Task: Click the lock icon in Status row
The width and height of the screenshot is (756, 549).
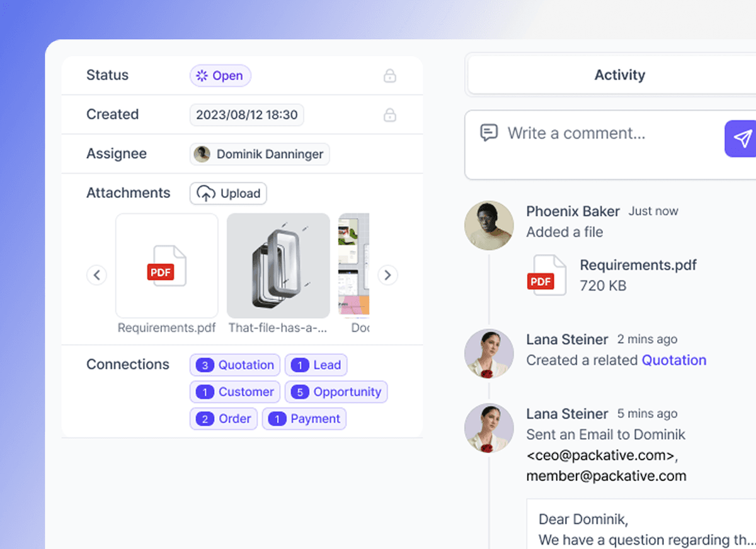Action: tap(390, 76)
